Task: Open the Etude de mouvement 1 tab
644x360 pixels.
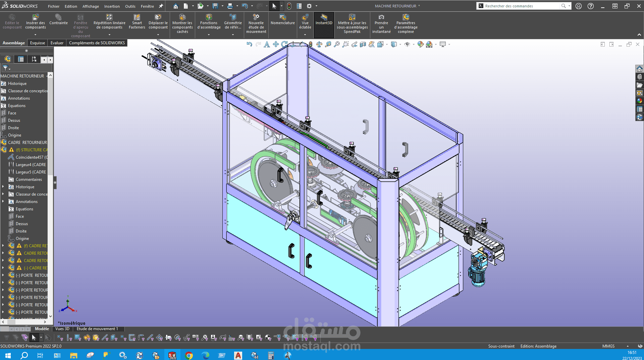Action: coord(97,329)
